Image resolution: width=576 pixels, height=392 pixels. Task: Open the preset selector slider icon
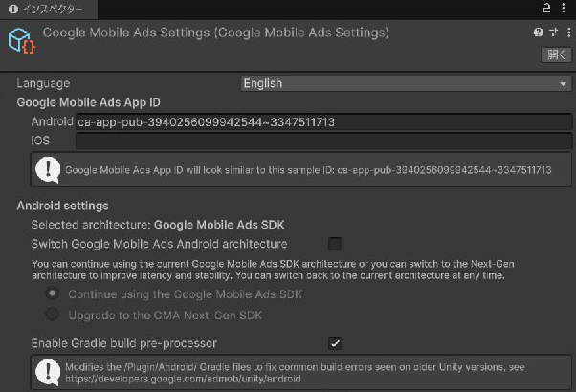point(553,33)
